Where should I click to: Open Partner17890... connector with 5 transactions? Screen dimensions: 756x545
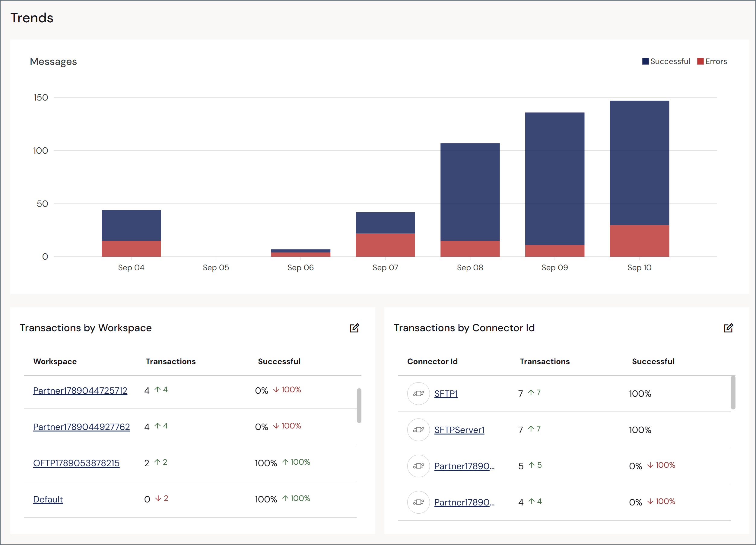coord(464,466)
